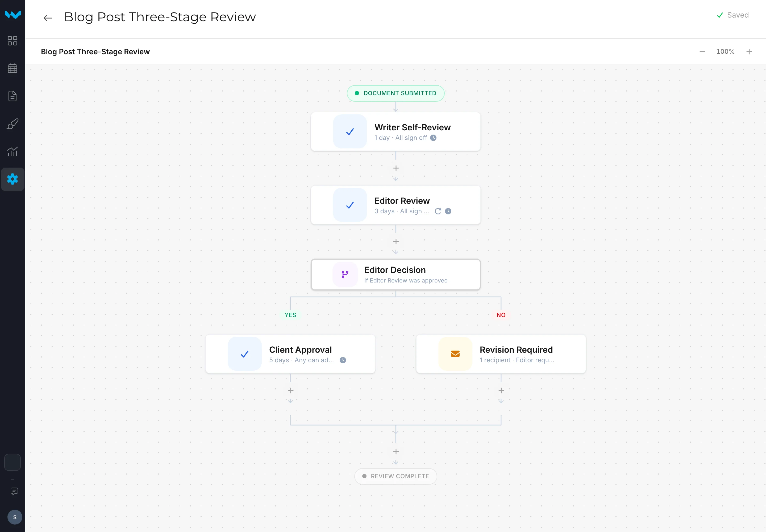Click the NO branch label
The image size is (766, 532).
pyautogui.click(x=501, y=315)
